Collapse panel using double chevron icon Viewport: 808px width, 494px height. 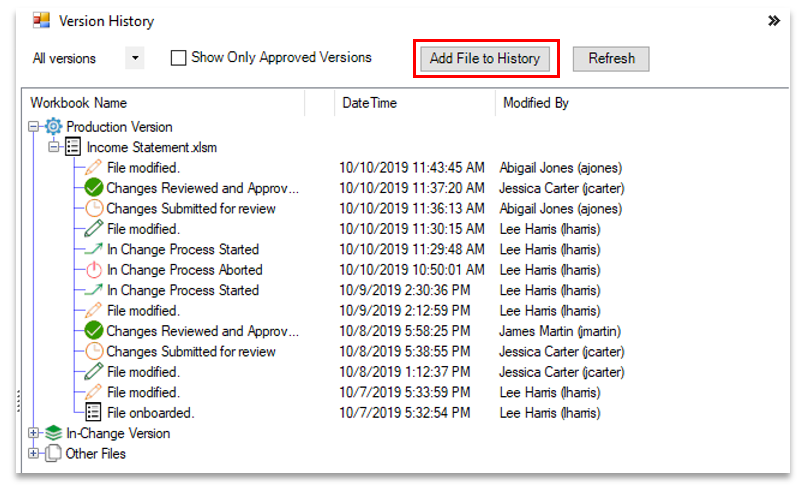[x=773, y=21]
